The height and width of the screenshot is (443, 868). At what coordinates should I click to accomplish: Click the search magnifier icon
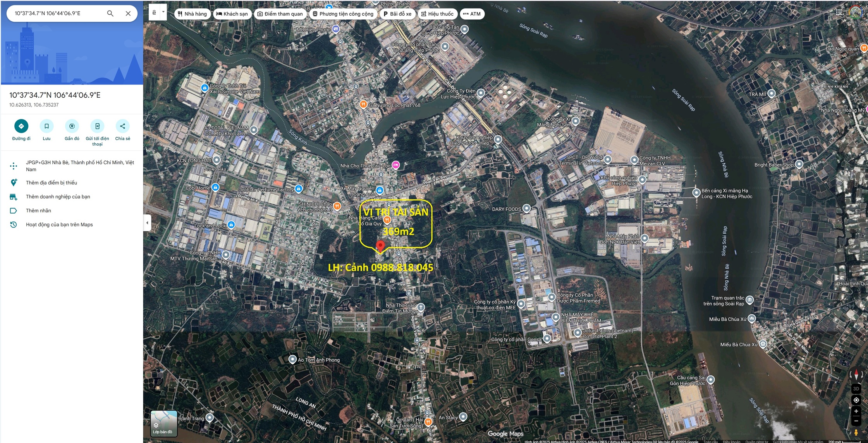110,14
